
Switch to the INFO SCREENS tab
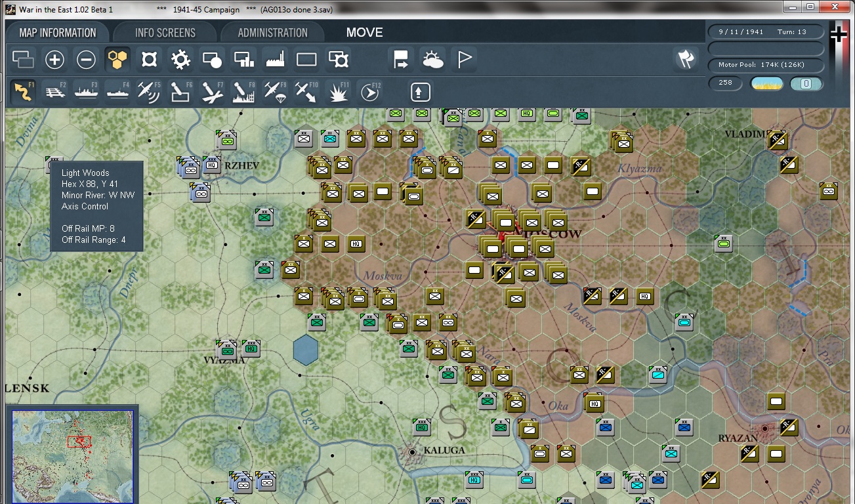(165, 33)
